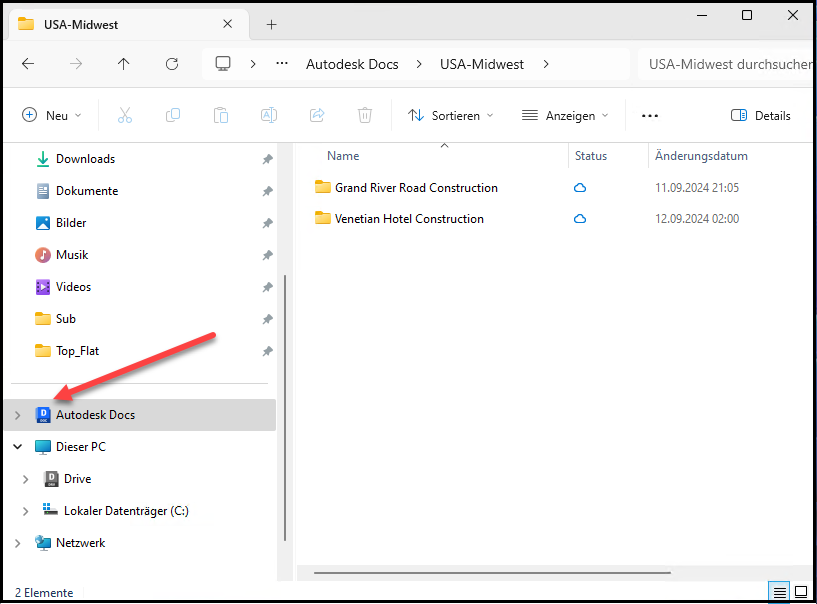
Task: Click the Cut scissors icon
Action: 125,115
